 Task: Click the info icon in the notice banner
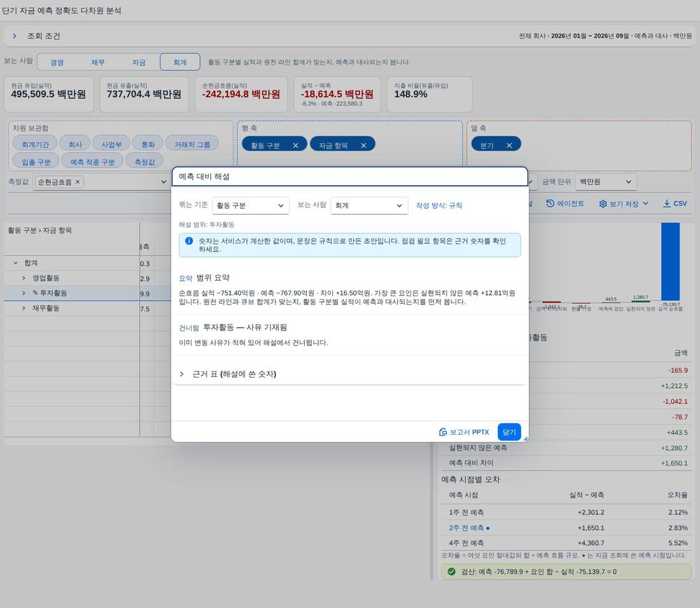click(189, 241)
